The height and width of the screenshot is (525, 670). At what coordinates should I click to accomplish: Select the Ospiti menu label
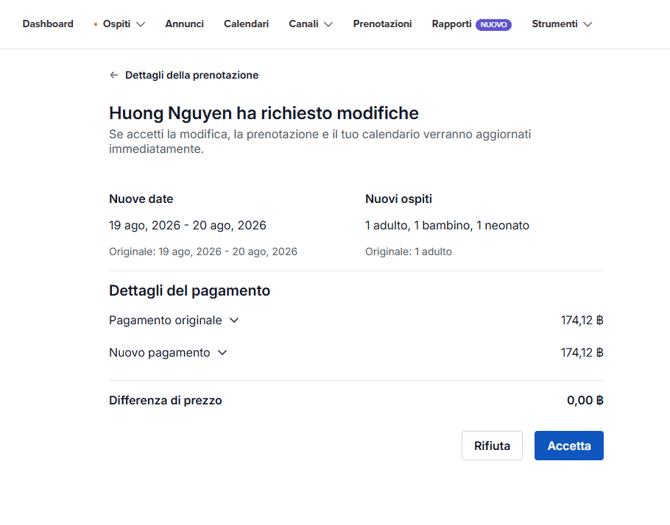[117, 24]
